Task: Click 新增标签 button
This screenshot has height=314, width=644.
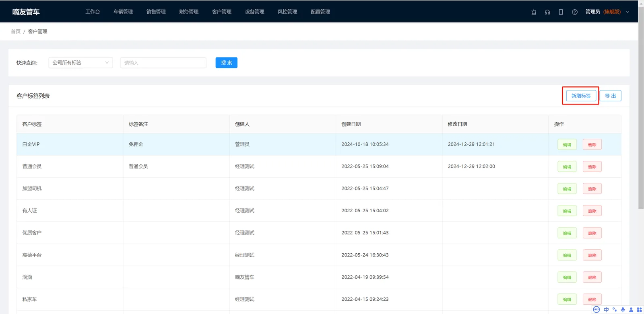Action: pos(581,96)
